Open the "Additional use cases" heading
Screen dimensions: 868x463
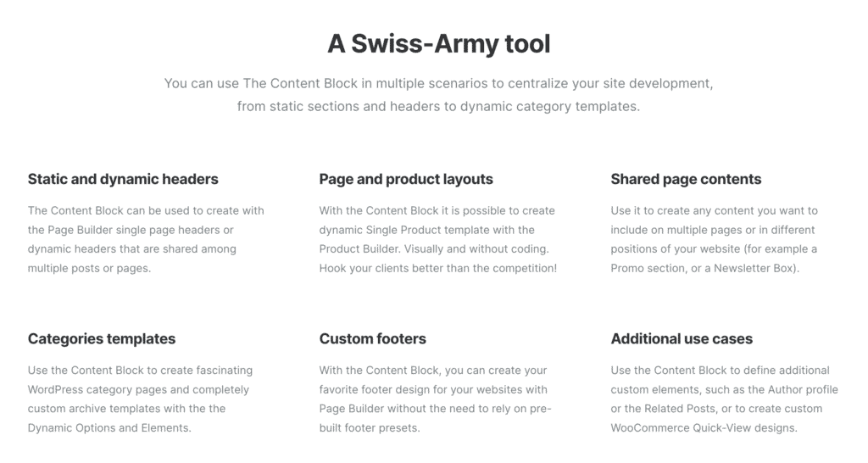click(x=682, y=338)
